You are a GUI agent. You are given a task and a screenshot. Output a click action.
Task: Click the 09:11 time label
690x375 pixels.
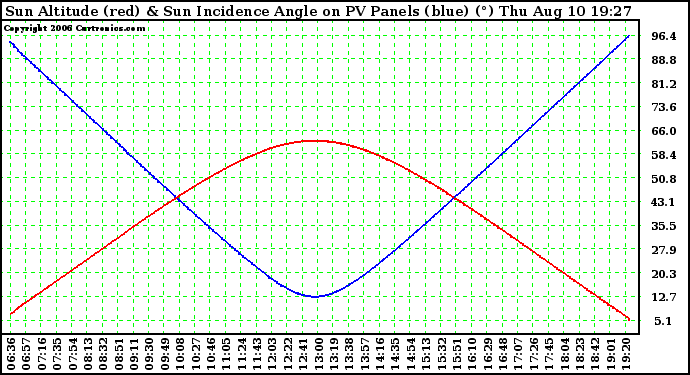point(134,354)
